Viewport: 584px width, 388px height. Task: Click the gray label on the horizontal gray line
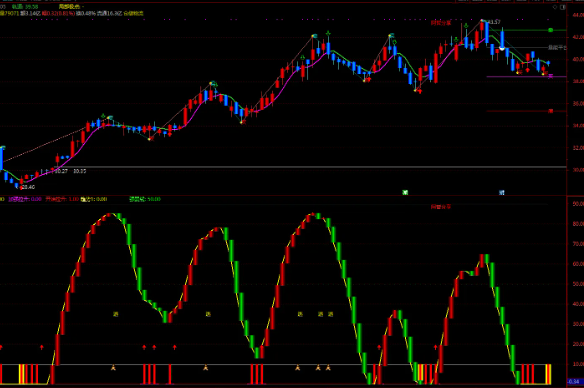(557, 47)
